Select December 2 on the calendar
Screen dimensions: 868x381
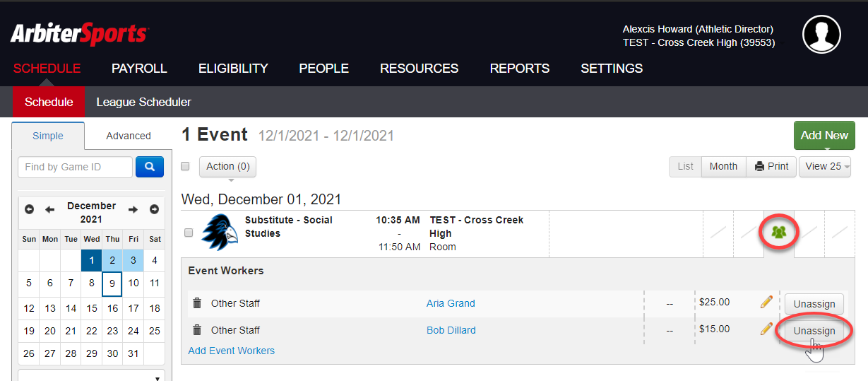click(112, 260)
